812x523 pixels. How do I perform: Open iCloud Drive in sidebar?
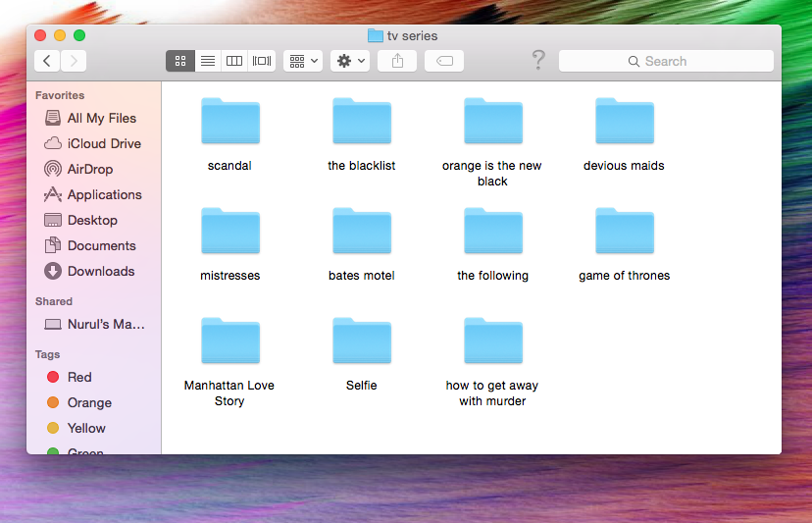pyautogui.click(x=94, y=143)
